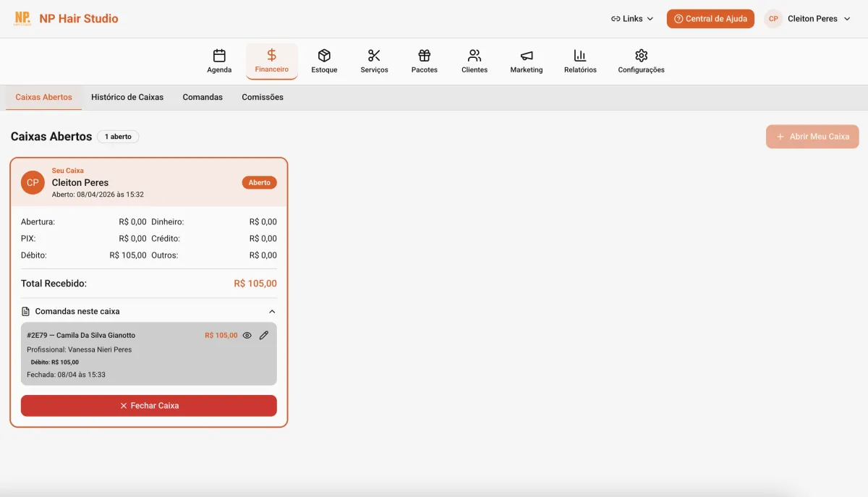Click the NP Hair Studio logo
868x497 pixels.
pyautogui.click(x=67, y=18)
